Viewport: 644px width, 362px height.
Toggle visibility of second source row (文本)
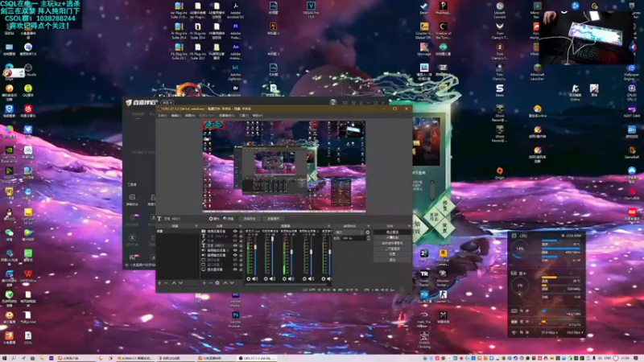click(x=235, y=236)
